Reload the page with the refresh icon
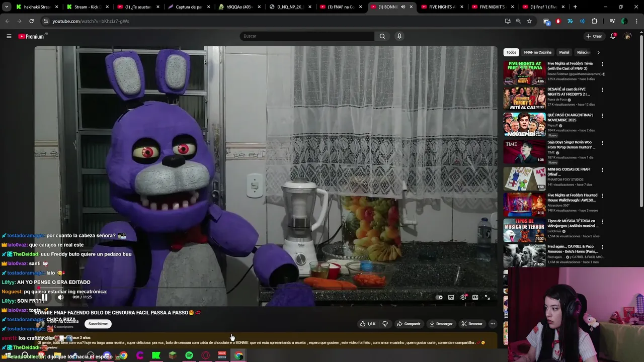The height and width of the screenshot is (362, 644). [x=31, y=21]
